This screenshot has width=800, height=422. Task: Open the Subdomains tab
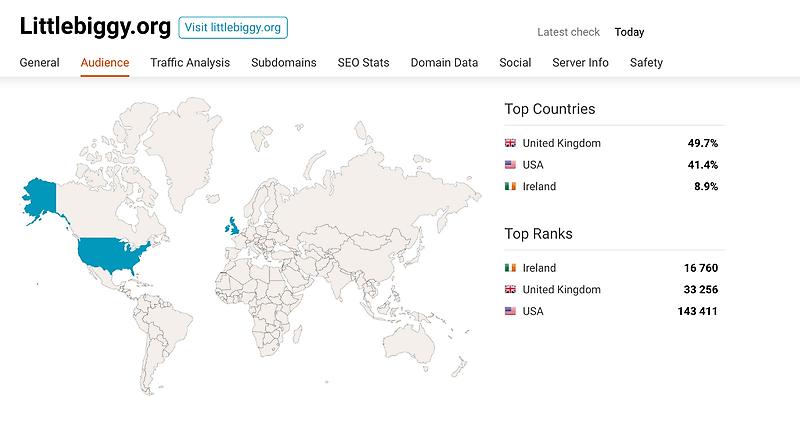[284, 62]
